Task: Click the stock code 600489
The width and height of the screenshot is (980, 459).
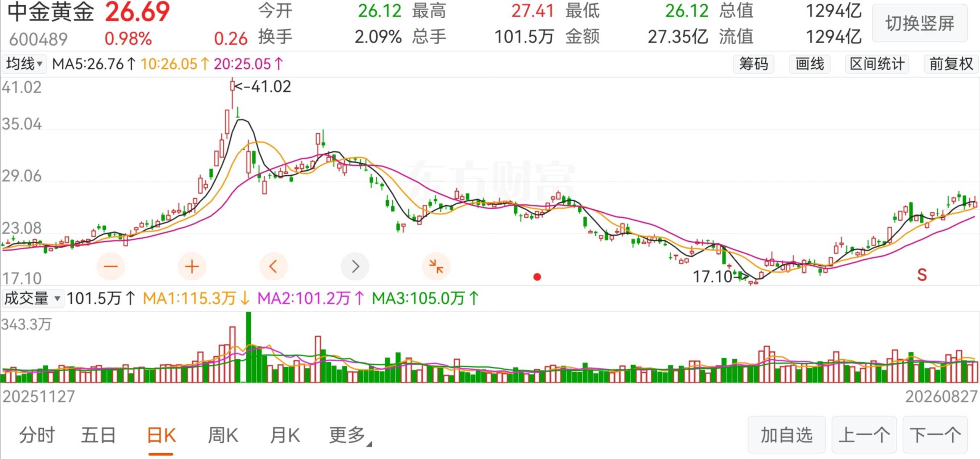Action: click(38, 39)
